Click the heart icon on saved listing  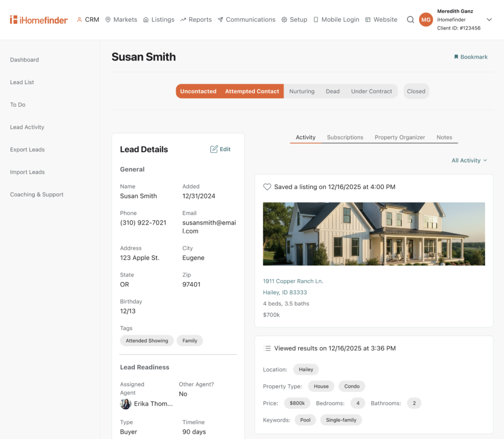point(267,187)
